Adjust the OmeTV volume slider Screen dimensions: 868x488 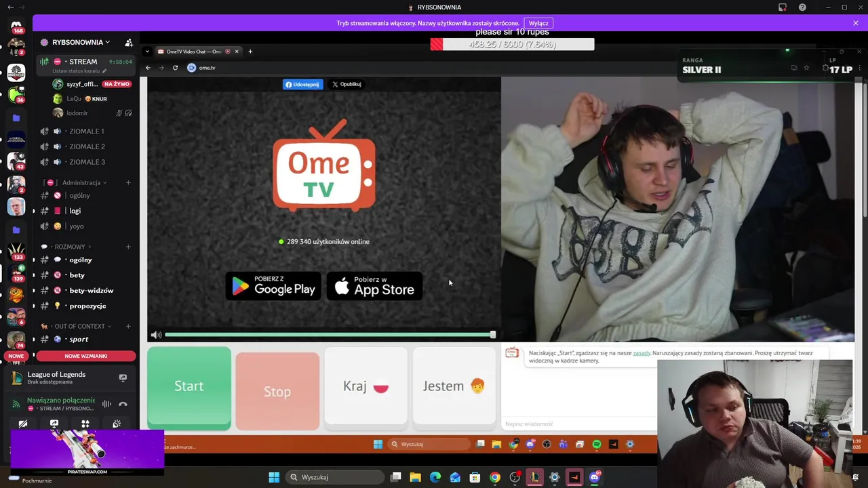pyautogui.click(x=329, y=335)
